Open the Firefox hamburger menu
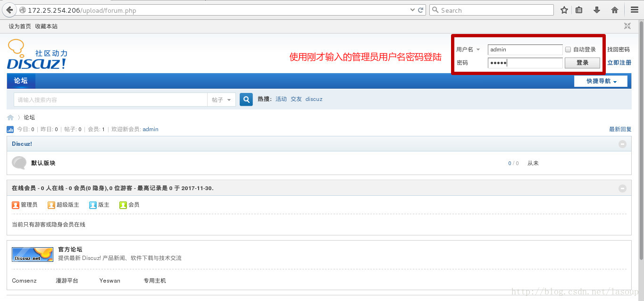Viewport: 644px width, 301px height. (x=635, y=10)
